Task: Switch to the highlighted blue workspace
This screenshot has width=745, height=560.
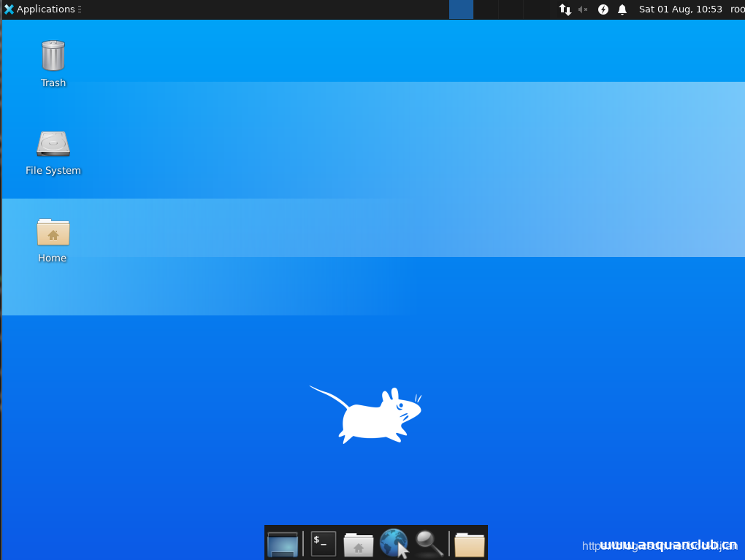Action: point(461,9)
